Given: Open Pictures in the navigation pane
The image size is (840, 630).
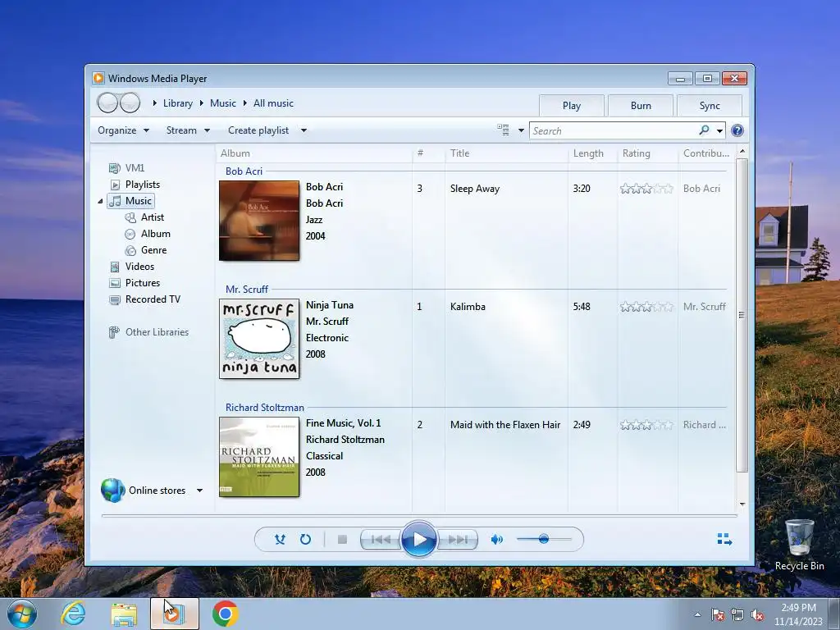Looking at the screenshot, I should (135, 283).
